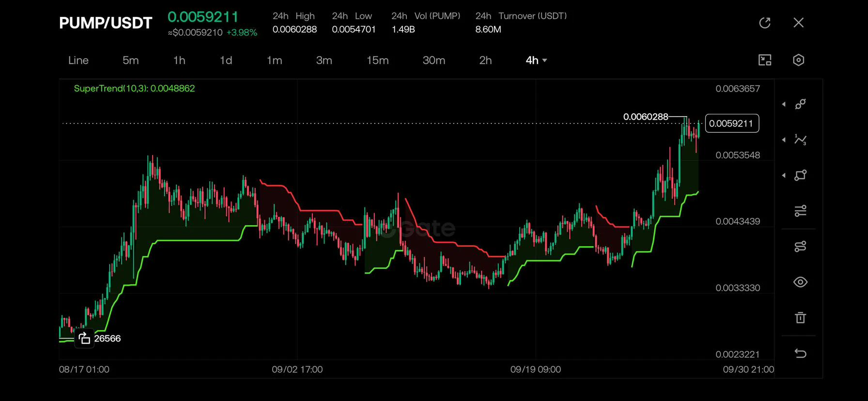This screenshot has height=401, width=868.
Task: Select the shape drawing tool
Action: point(801,175)
